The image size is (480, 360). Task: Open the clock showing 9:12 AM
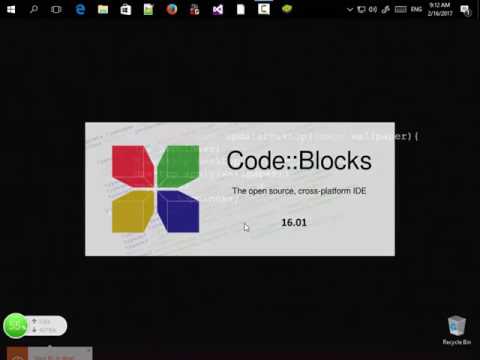point(440,9)
